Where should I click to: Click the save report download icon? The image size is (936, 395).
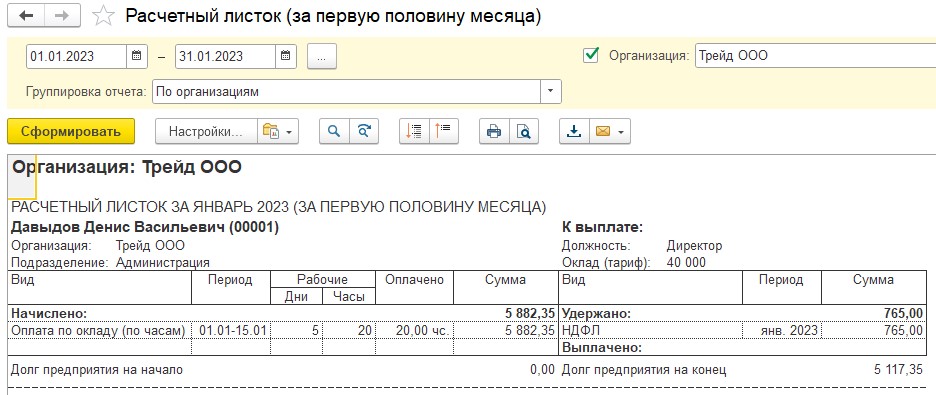(574, 131)
